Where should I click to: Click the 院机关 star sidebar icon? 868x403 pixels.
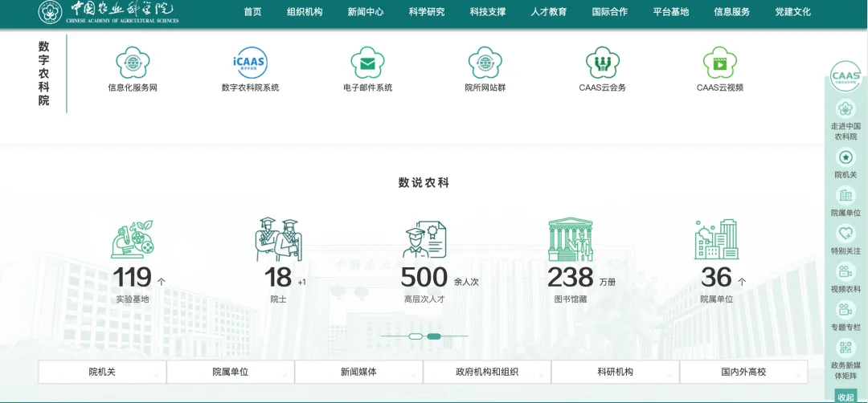[845, 158]
